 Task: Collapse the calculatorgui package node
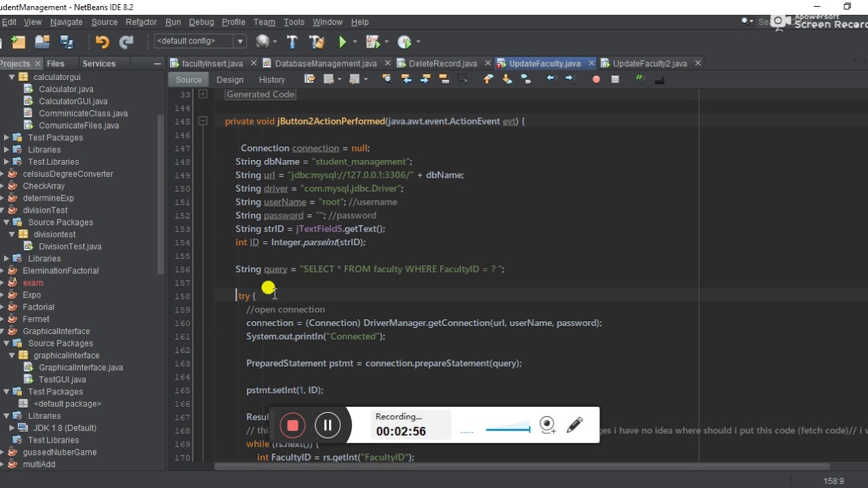point(12,77)
